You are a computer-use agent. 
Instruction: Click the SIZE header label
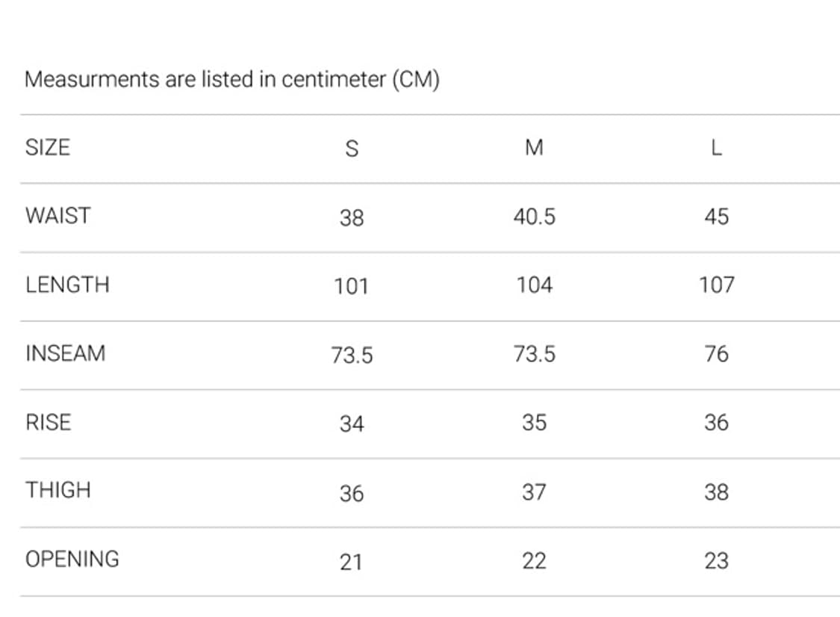click(x=48, y=147)
